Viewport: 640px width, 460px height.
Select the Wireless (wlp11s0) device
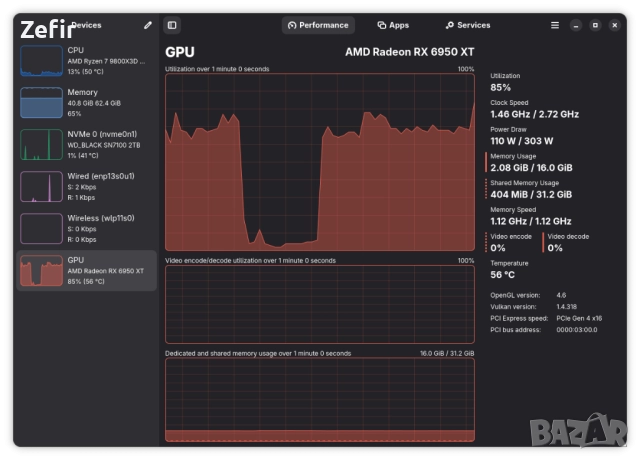coord(86,229)
